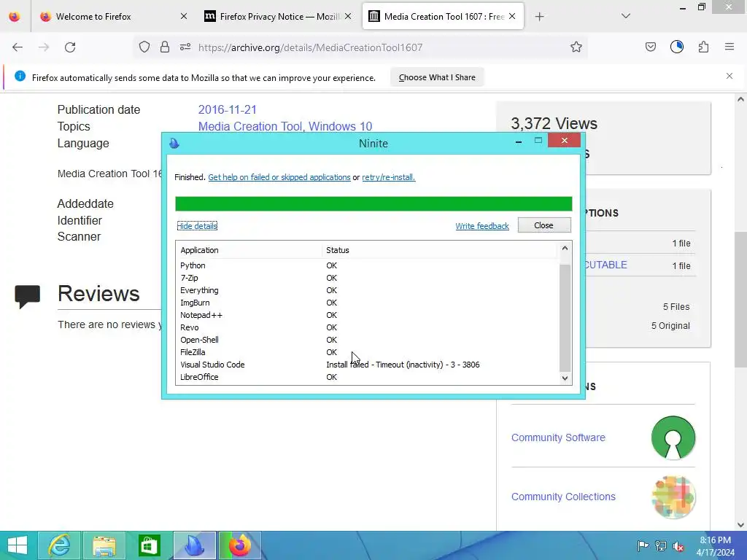Click the Ninite title bar app icon

point(174,143)
